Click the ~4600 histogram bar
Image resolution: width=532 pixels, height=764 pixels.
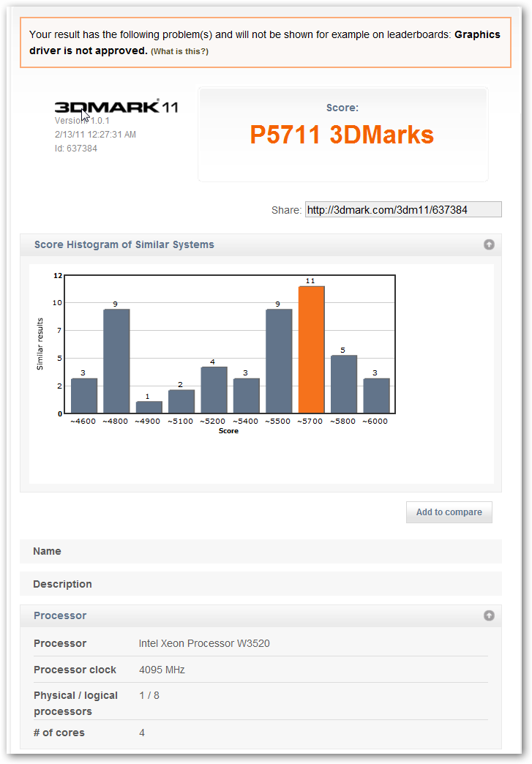point(84,396)
